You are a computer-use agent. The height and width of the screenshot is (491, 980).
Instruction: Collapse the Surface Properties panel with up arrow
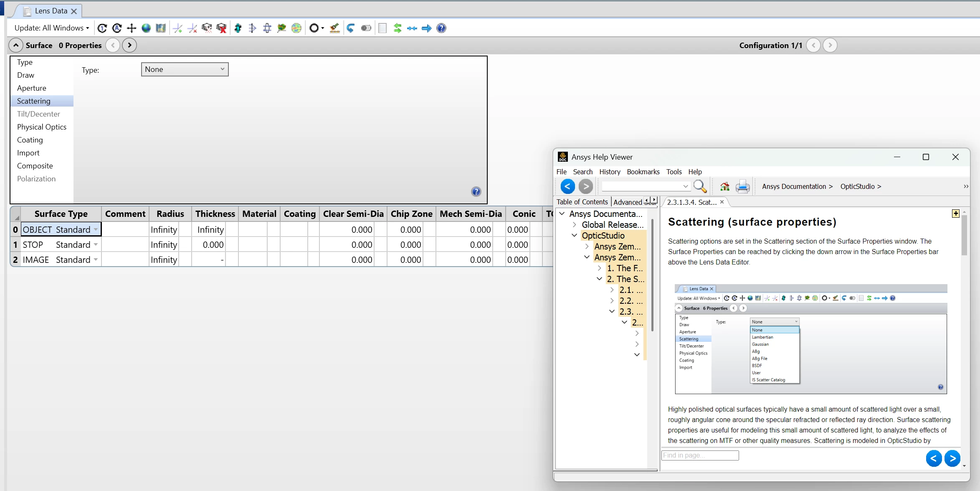point(15,45)
